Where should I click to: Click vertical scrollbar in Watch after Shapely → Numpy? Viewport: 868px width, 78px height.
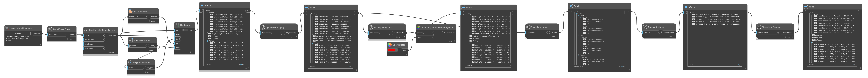[625, 12]
